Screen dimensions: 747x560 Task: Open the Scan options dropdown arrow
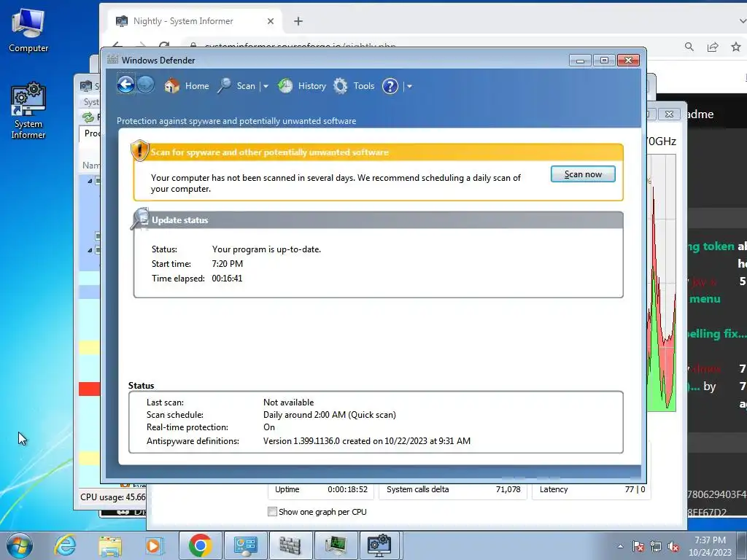[x=266, y=86]
